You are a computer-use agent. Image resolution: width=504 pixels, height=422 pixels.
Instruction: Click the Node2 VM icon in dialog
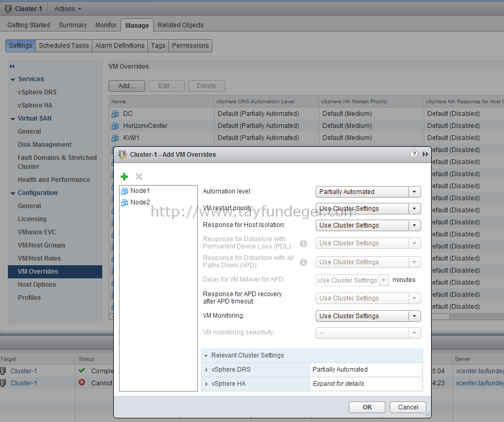point(124,202)
